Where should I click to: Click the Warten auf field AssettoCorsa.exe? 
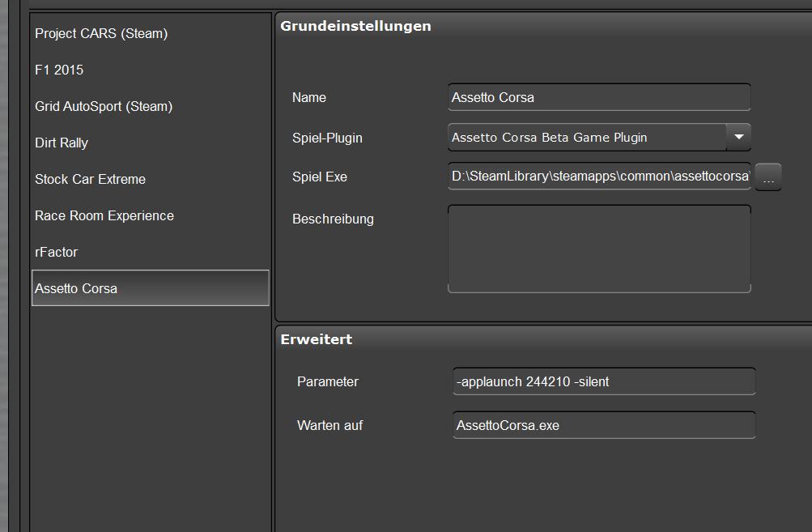(604, 425)
